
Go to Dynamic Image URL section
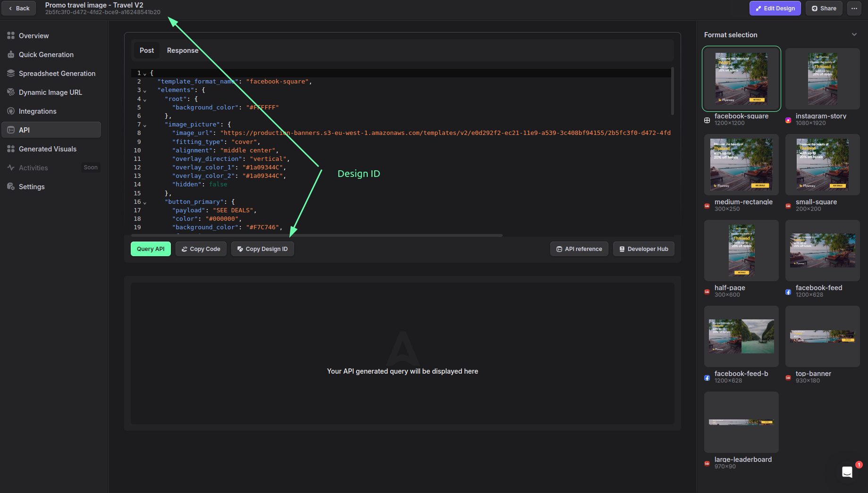point(50,92)
